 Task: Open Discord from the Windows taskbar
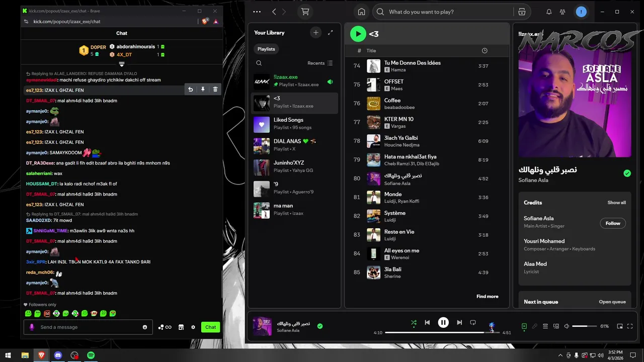coord(58,355)
